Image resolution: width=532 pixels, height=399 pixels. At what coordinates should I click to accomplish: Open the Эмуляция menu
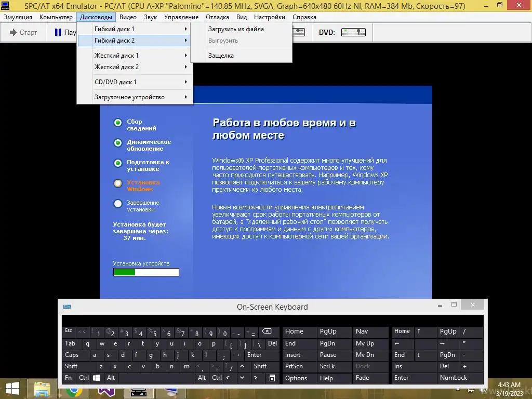[x=18, y=17]
